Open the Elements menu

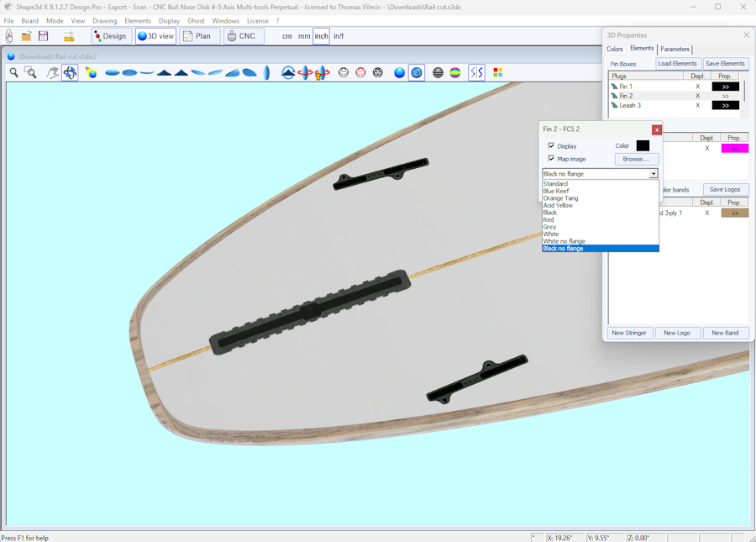[x=138, y=21]
